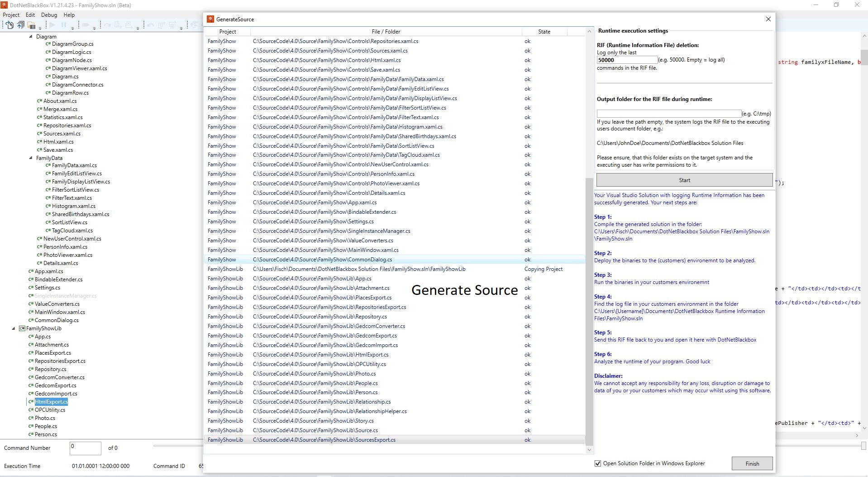
Task: Click the C# icon beside OPCUtility.cs
Action: (x=31, y=410)
